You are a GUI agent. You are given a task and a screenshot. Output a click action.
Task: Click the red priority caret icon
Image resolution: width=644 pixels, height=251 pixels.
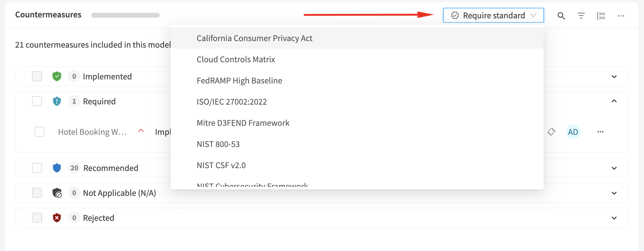[141, 131]
